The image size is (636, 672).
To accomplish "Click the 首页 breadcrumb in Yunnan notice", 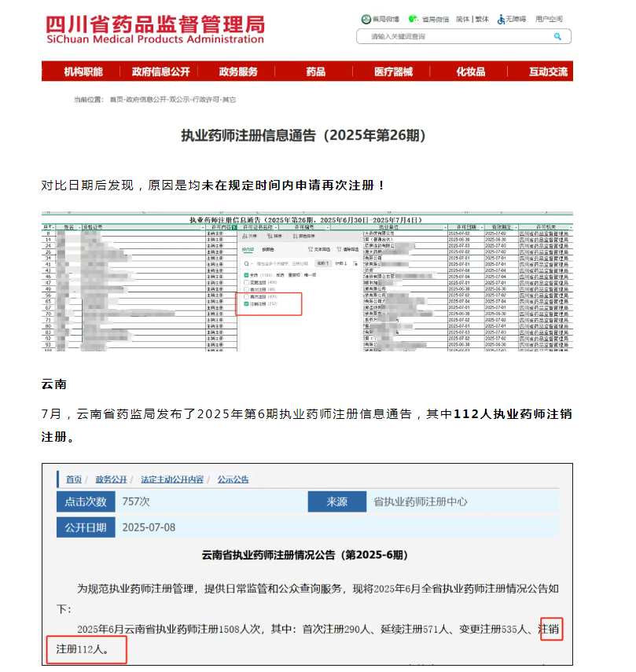I will [x=74, y=479].
